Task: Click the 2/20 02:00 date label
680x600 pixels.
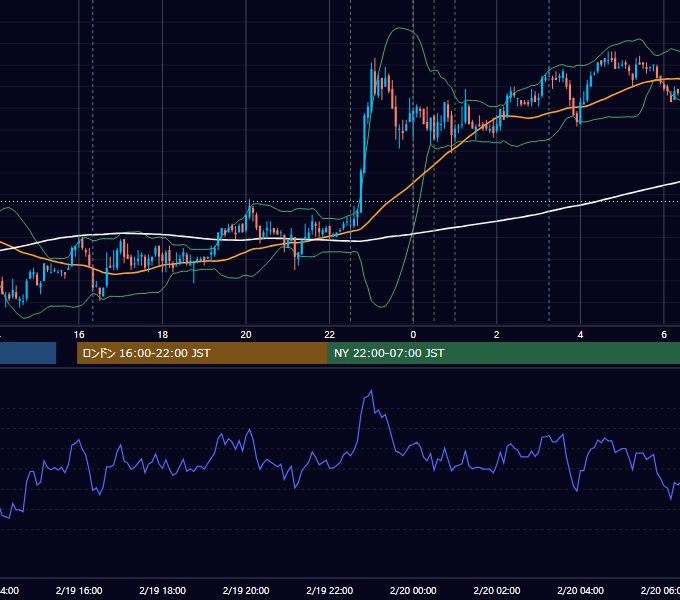Action: (497, 590)
